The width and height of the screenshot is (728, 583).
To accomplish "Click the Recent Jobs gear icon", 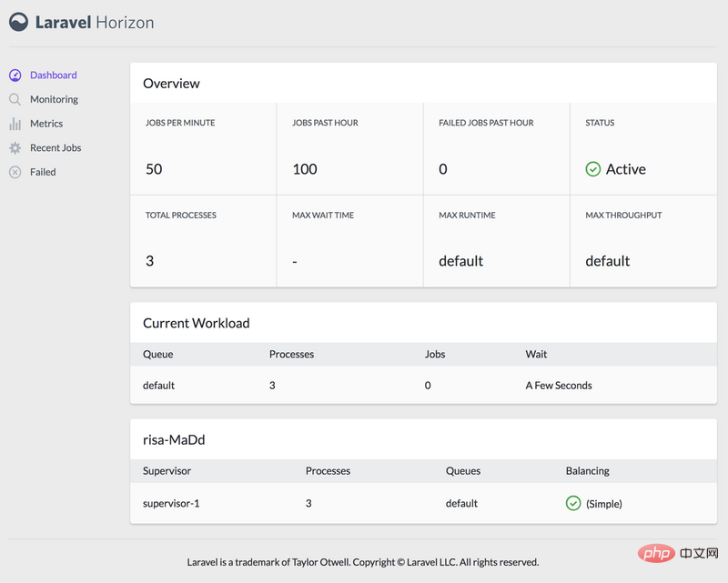I will pos(15,148).
